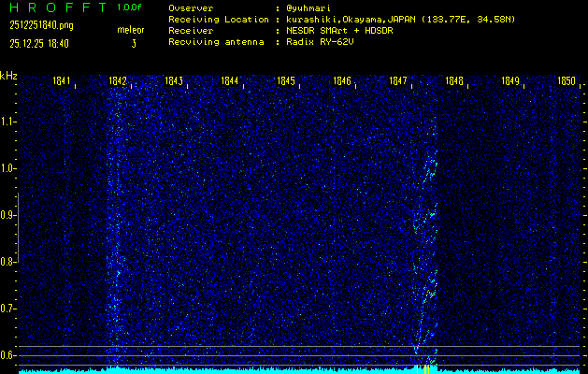This screenshot has width=588, height=374.
Task: Click the 1841 time axis label
Action: tap(62, 80)
